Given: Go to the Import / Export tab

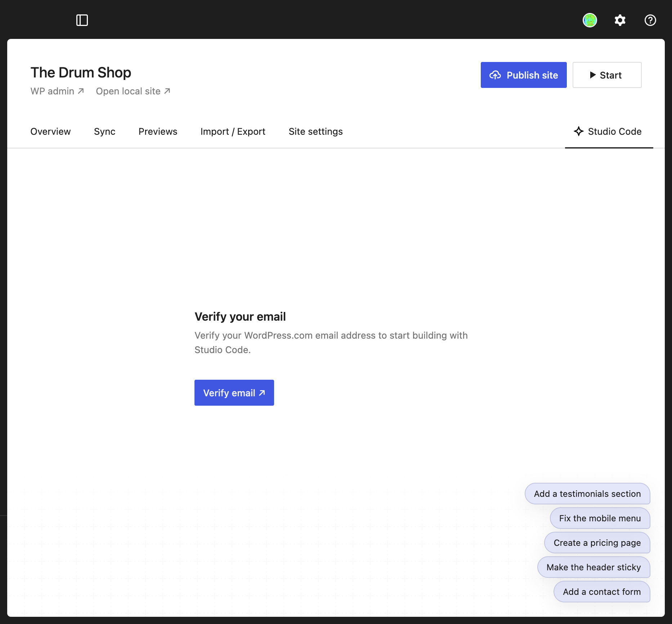Looking at the screenshot, I should click(x=233, y=132).
